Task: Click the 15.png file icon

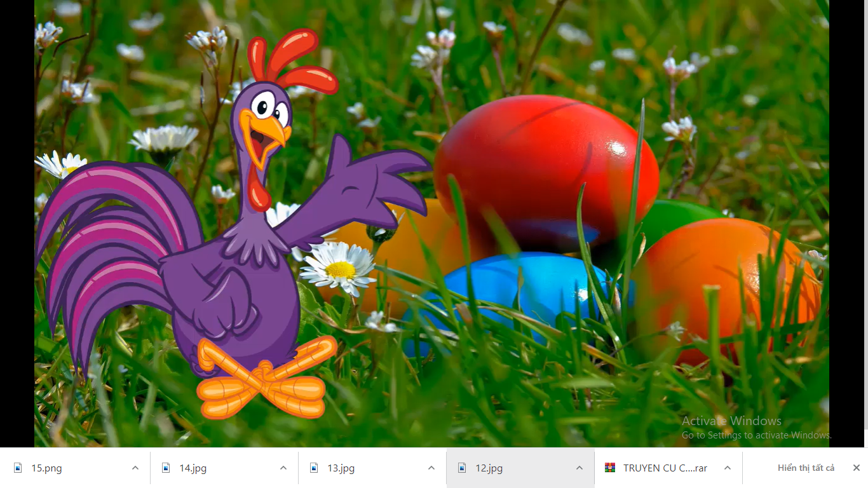Action: tap(18, 468)
